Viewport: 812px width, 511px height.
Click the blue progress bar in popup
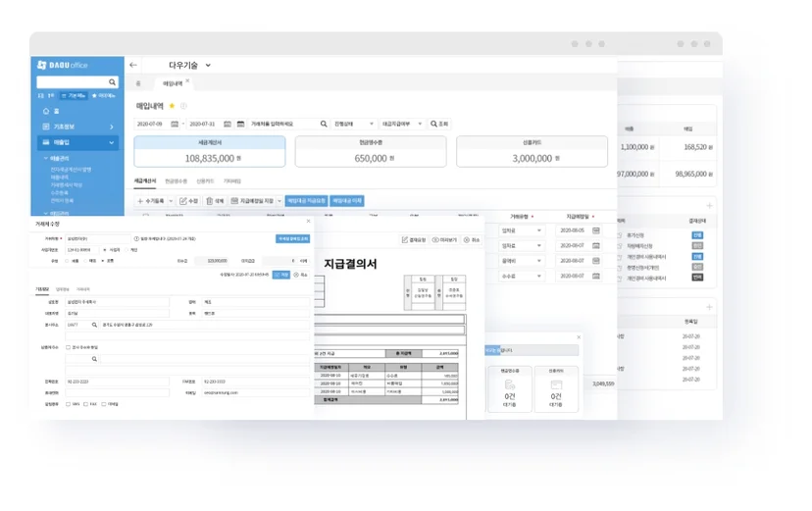coord(492,350)
